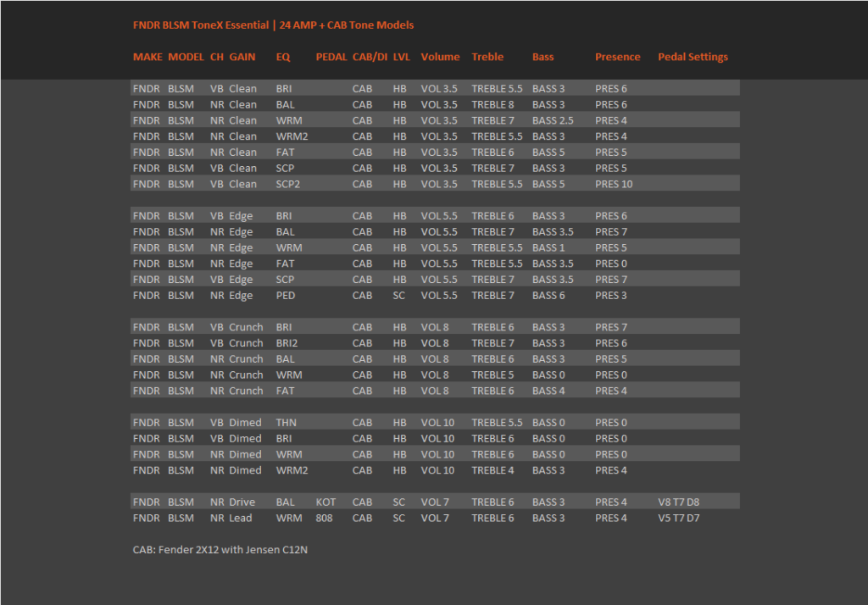Image resolution: width=868 pixels, height=605 pixels.
Task: Select 'PRES 10' in Clean SCP2 row
Action: pos(614,185)
